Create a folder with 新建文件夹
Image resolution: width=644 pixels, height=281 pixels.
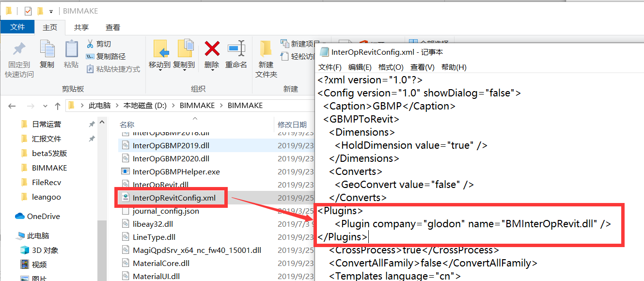point(266,59)
